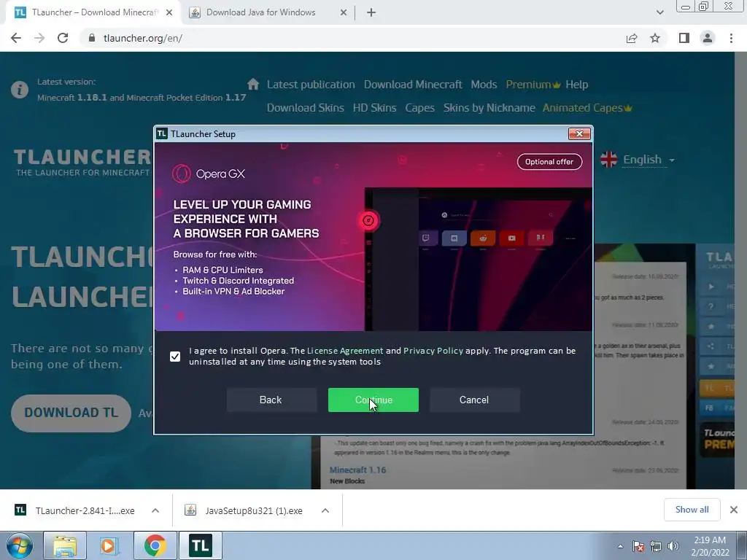Reload the current page
The height and width of the screenshot is (560, 747).
(x=63, y=38)
